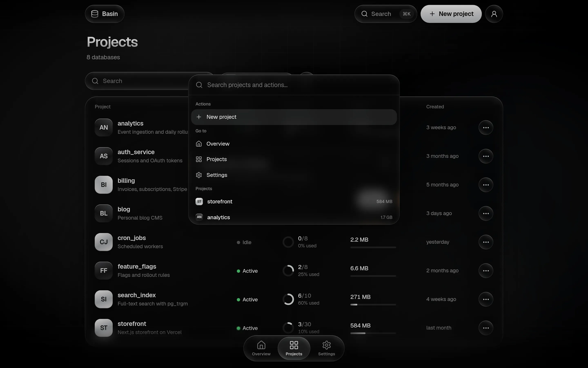The width and height of the screenshot is (588, 368).
Task: Click the AN analytics project avatar
Action: pyautogui.click(x=104, y=128)
